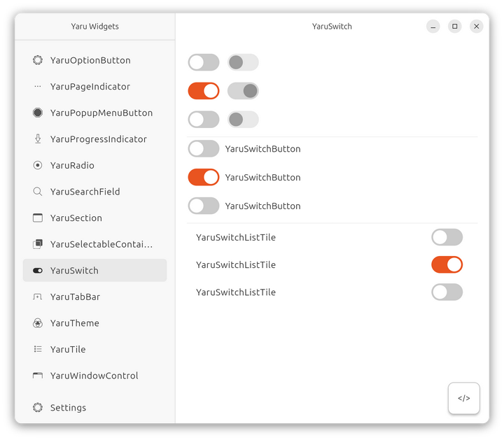Turn off the orange YaruSwitchButton toggle
504x440 pixels.
[x=204, y=177]
